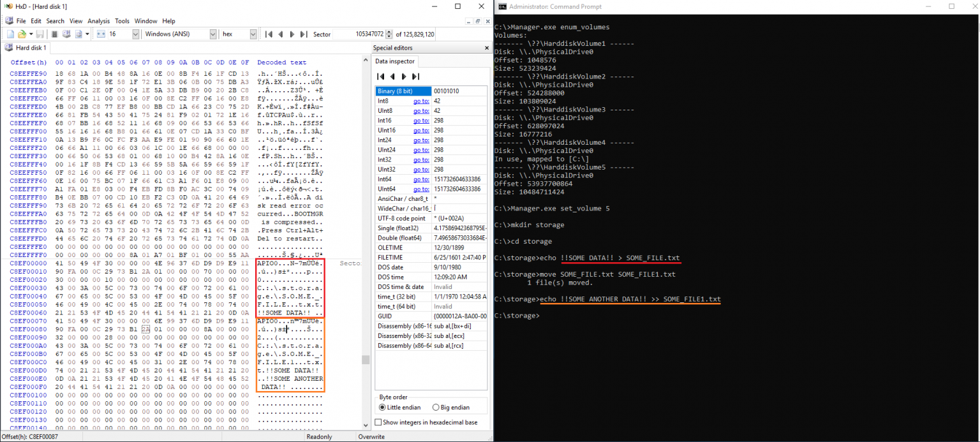This screenshot has width=980, height=442.
Task: Step forward in the Data inspector arrows
Action: click(x=403, y=77)
